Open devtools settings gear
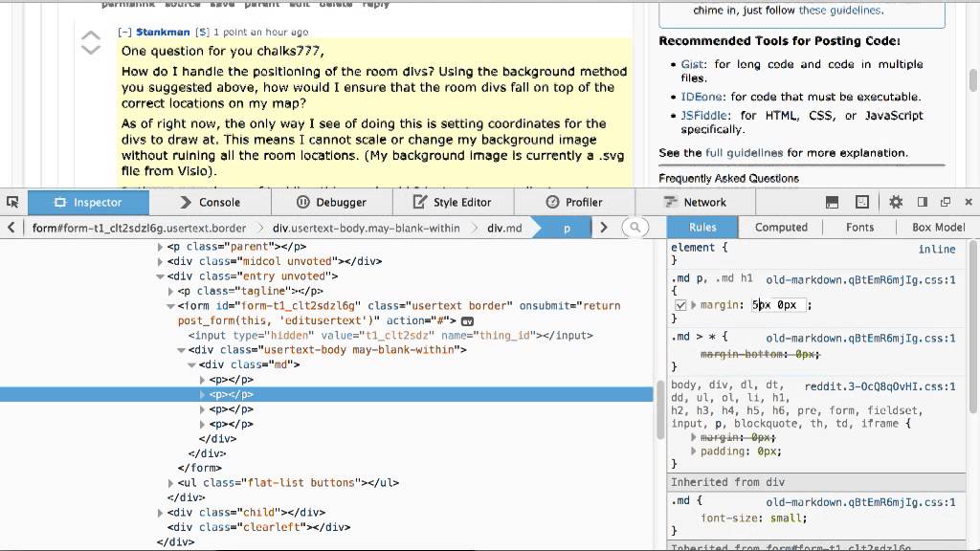Screen dimensions: 980x551 pyautogui.click(x=896, y=202)
